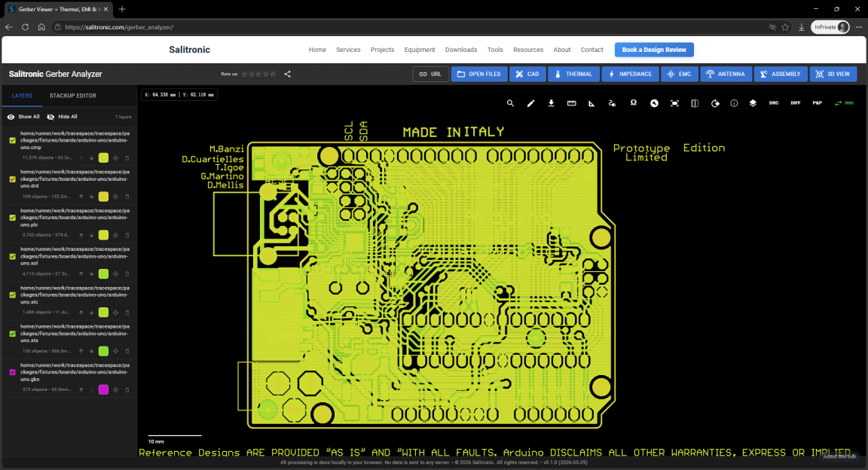Select the angle triangle tool
Image resolution: width=868 pixels, height=470 pixels.
pos(591,103)
